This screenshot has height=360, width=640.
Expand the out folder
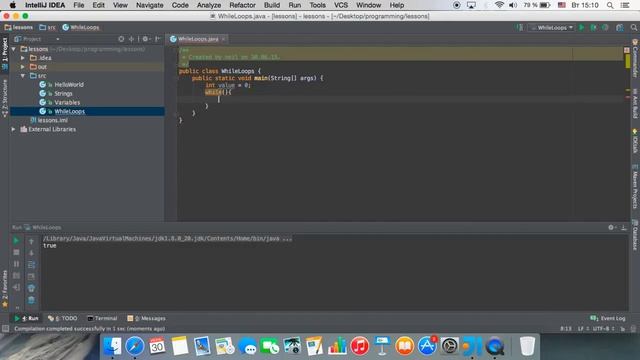pos(23,67)
